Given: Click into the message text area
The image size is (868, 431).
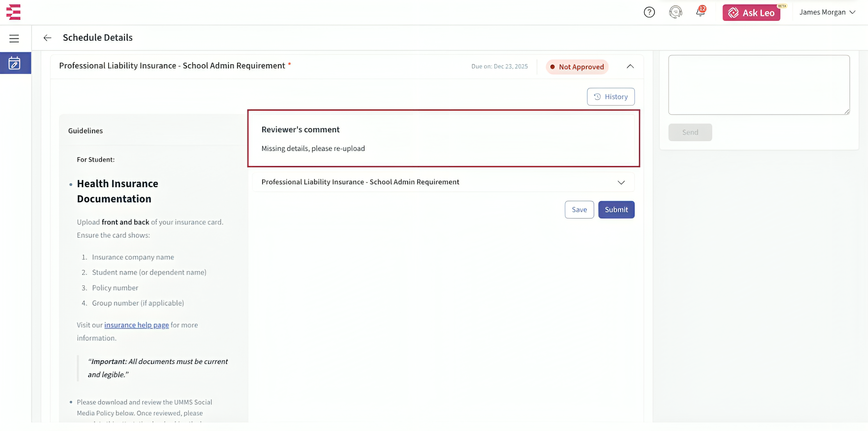Looking at the screenshot, I should tap(759, 85).
